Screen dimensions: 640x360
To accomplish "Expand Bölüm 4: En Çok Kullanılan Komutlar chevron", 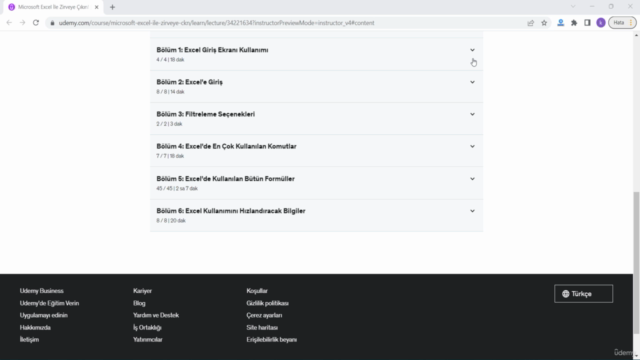I will click(472, 146).
